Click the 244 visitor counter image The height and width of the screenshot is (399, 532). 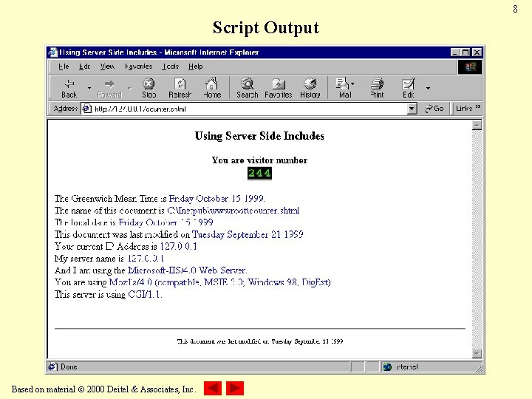point(259,174)
